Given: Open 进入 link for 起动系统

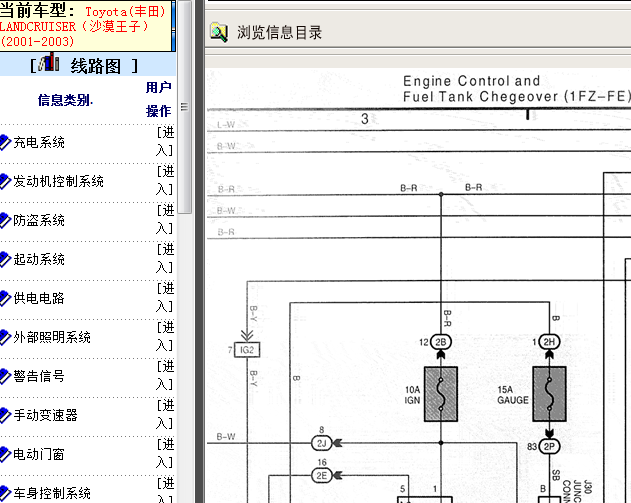Looking at the screenshot, I should click(x=165, y=259).
